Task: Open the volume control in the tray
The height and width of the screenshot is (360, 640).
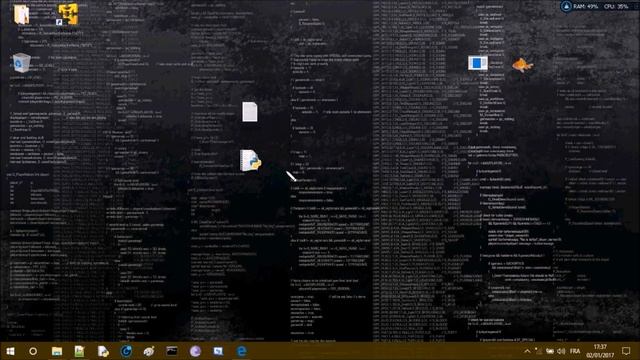Action: click(x=561, y=351)
